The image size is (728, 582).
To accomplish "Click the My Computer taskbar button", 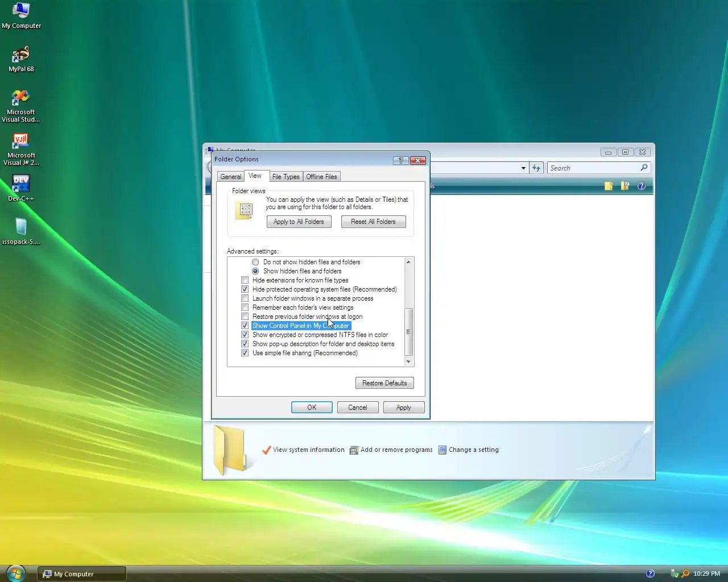I will pyautogui.click(x=82, y=573).
